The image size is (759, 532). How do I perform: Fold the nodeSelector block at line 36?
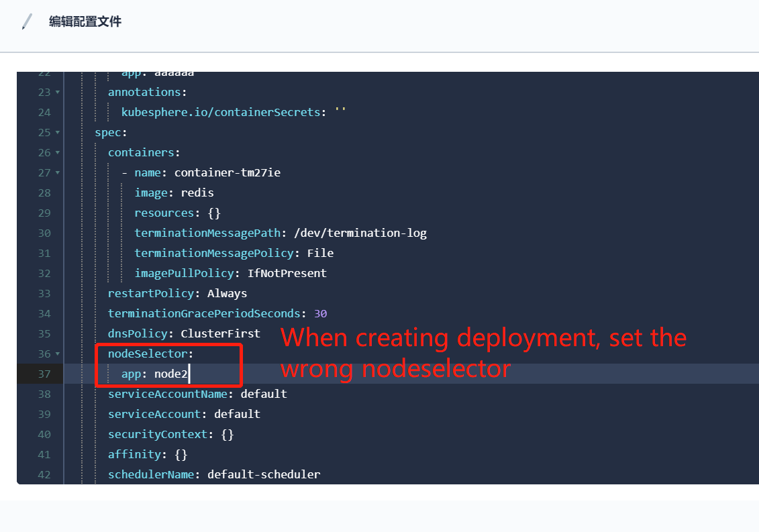[x=58, y=354]
